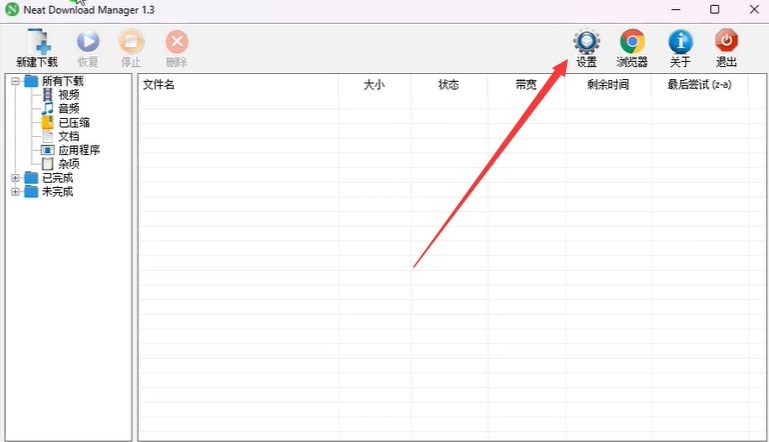Expand the Completed (已完成) tree node
Screen dimensions: 769x442
click(x=15, y=178)
